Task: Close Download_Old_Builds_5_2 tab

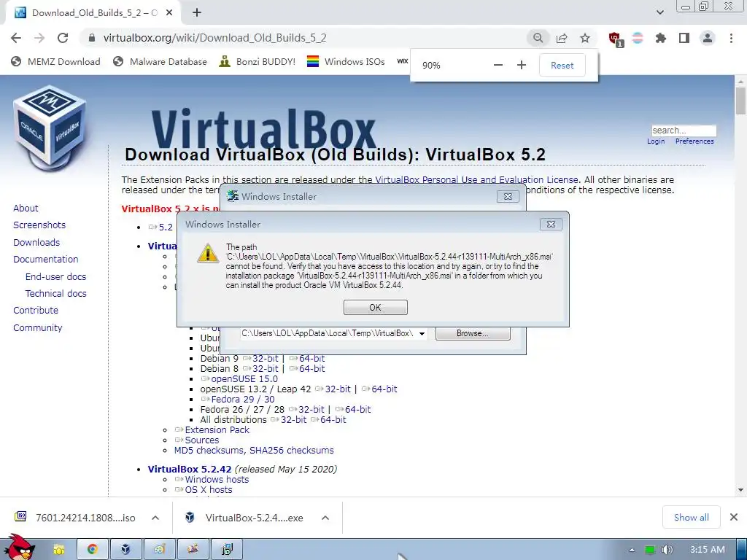Action: 169,13
